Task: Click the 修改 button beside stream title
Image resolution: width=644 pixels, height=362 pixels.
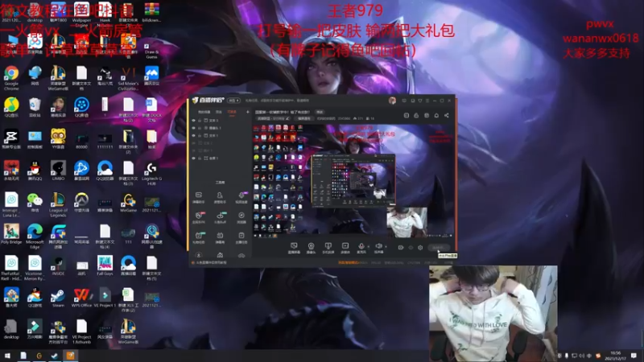Action: 320,112
